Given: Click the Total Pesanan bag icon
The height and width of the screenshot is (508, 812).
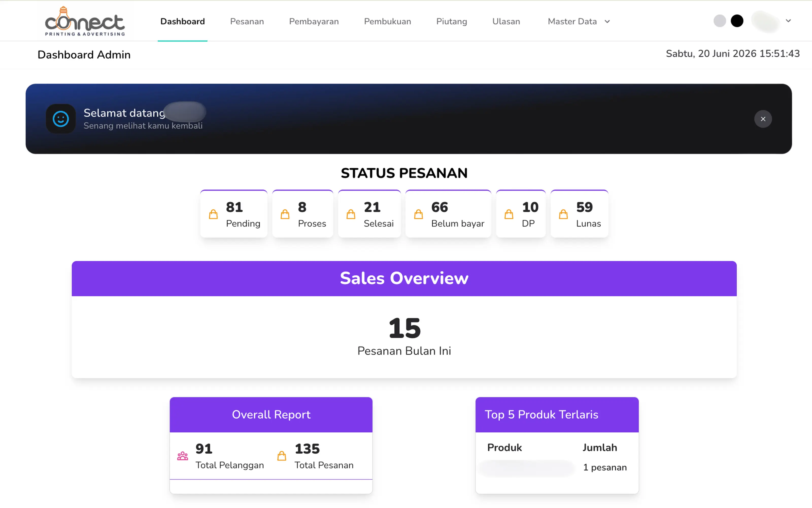Looking at the screenshot, I should pyautogui.click(x=282, y=456).
